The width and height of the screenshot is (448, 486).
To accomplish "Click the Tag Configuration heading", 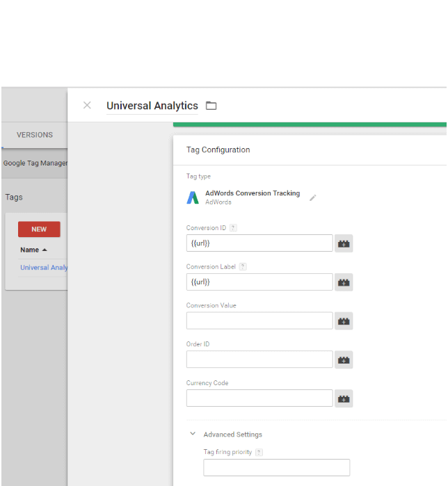I will (218, 149).
